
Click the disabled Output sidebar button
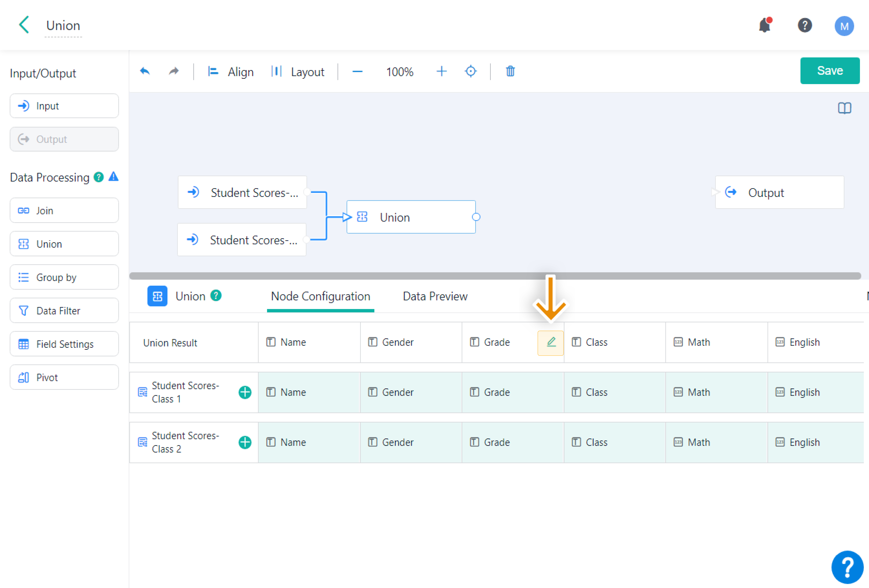(x=64, y=139)
